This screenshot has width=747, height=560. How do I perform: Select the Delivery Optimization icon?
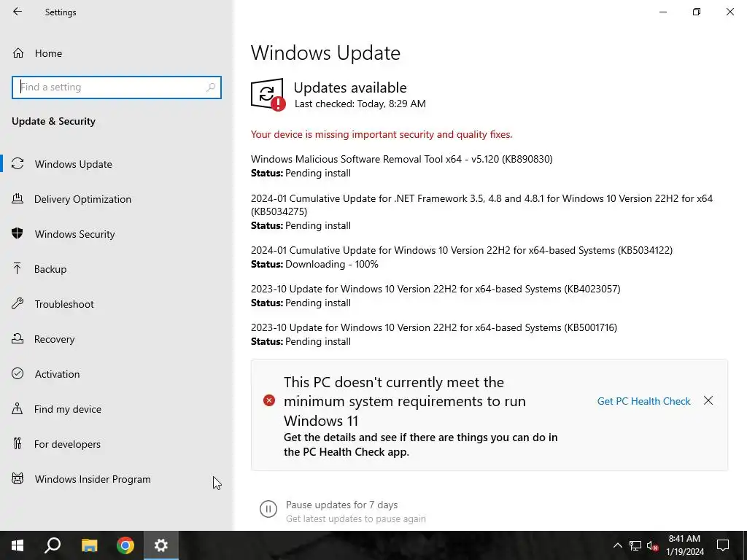(x=18, y=198)
